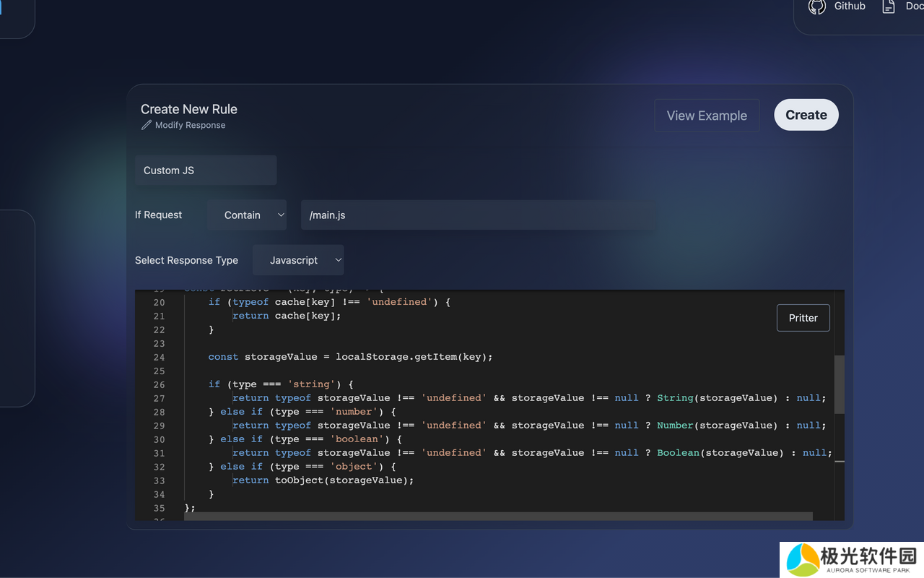This screenshot has height=578, width=924.
Task: Click the /main.js URL input field
Action: 478,215
